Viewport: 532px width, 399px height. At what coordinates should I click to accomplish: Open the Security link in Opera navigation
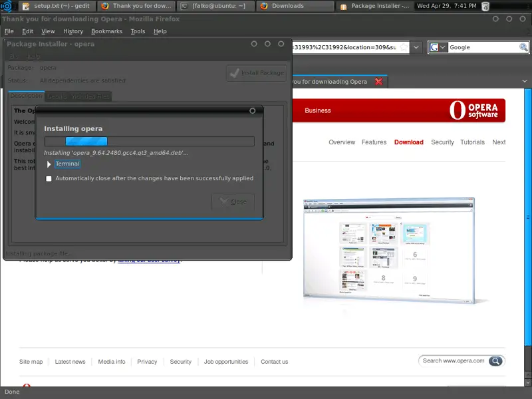click(x=442, y=142)
